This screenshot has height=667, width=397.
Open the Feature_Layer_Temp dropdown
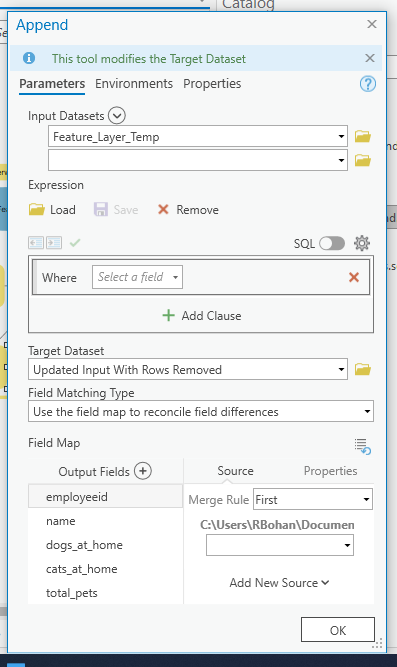pos(341,137)
